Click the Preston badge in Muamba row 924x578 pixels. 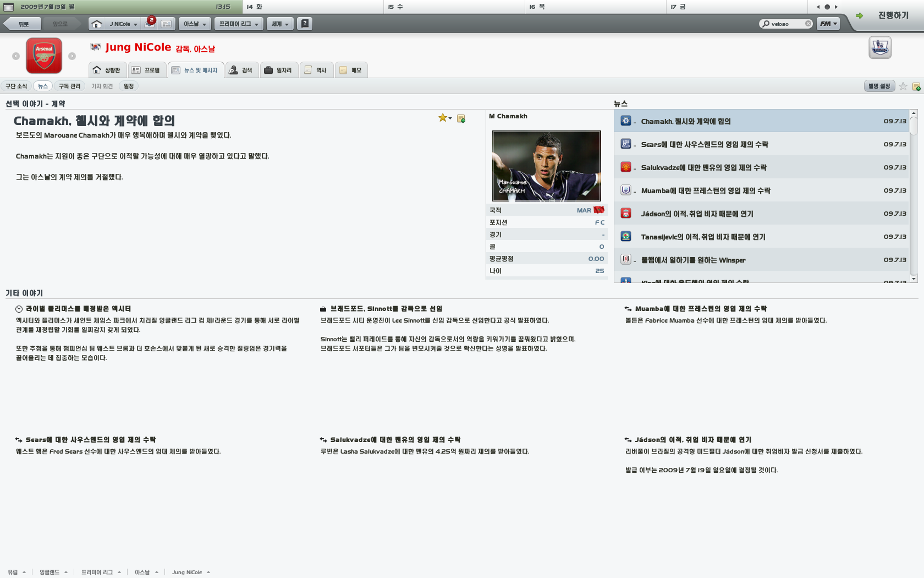pos(626,190)
